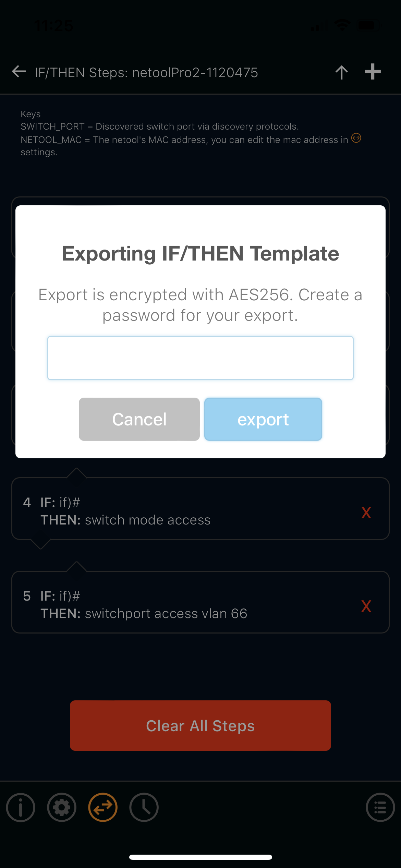401x868 pixels.
Task: Delete step 4 with red X
Action: (366, 513)
